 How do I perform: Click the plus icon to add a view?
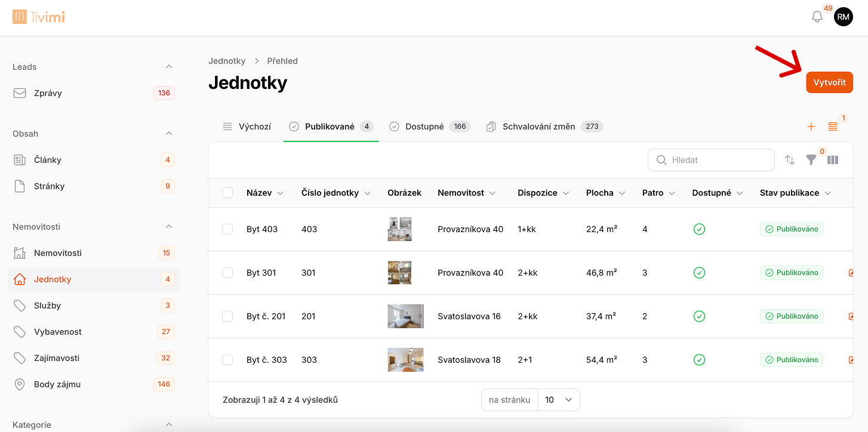[811, 126]
